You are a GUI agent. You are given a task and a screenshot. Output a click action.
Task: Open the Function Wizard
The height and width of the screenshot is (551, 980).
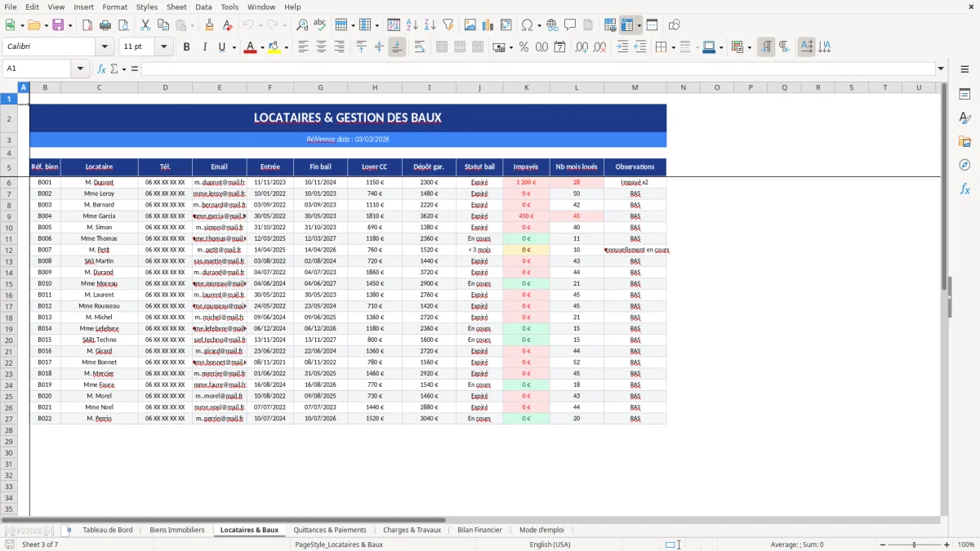pyautogui.click(x=101, y=69)
